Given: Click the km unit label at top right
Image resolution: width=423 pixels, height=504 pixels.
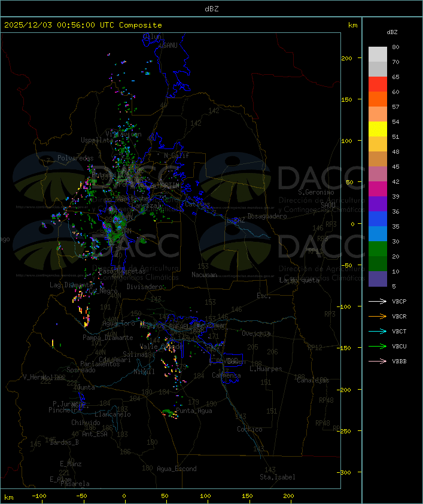Looking at the screenshot, I should pyautogui.click(x=352, y=25).
